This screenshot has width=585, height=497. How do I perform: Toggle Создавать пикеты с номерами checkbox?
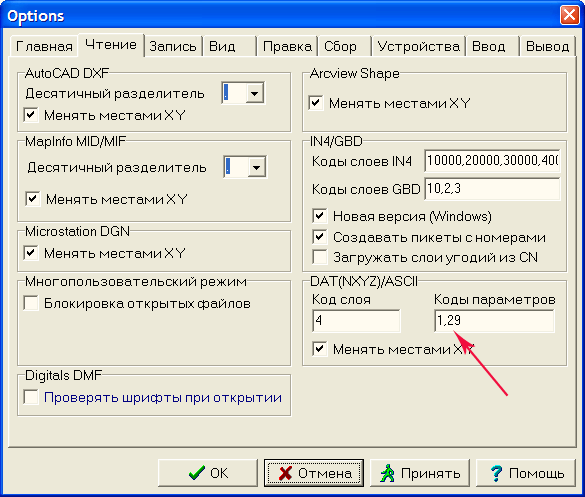pyautogui.click(x=320, y=237)
